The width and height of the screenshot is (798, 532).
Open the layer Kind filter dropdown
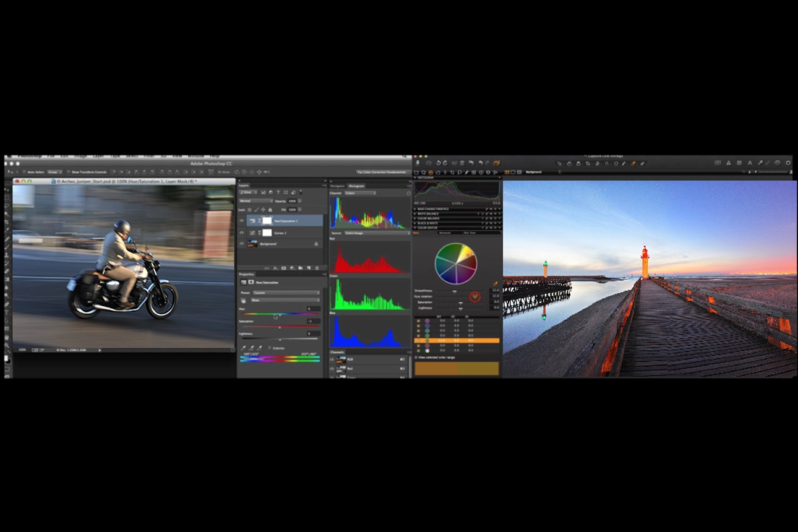[x=248, y=192]
